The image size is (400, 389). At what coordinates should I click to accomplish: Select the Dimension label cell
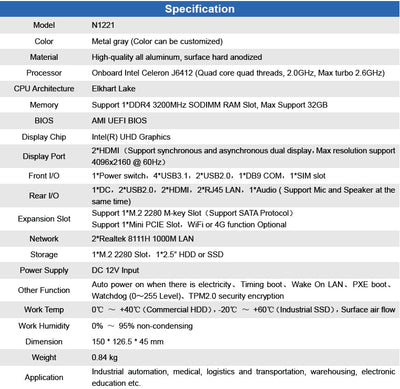44,342
